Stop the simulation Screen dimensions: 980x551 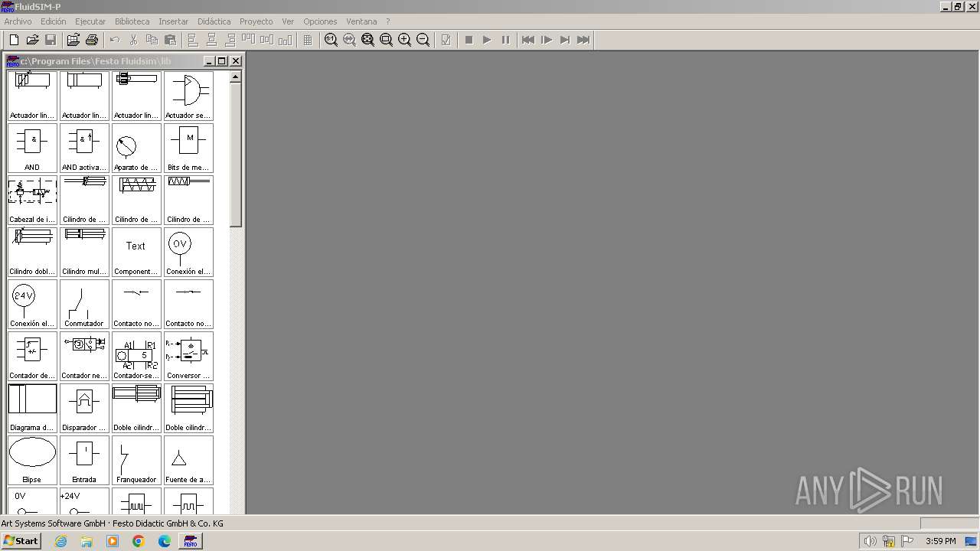[x=469, y=40]
